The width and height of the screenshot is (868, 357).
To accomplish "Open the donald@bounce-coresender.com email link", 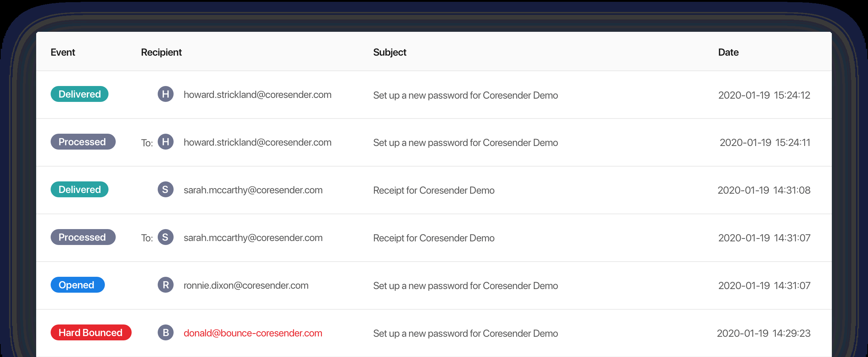I will pyautogui.click(x=253, y=333).
